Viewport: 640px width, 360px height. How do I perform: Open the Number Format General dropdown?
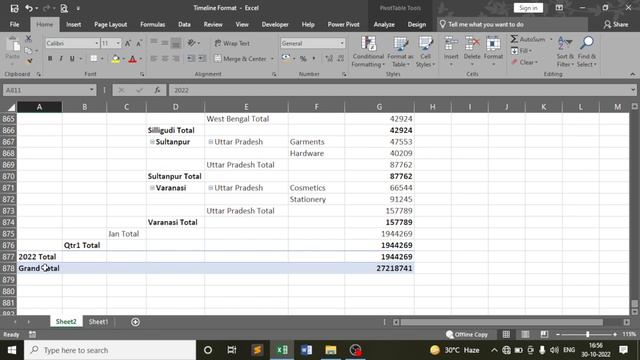tap(342, 43)
